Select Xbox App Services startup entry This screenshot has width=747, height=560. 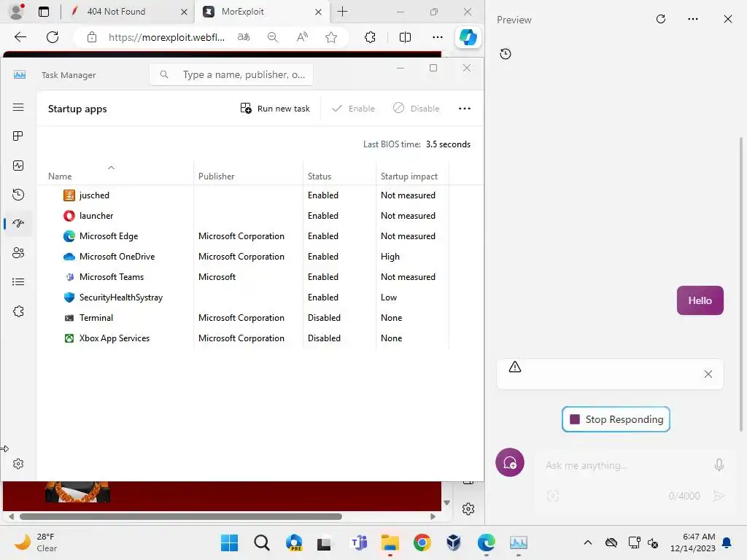coord(243,338)
